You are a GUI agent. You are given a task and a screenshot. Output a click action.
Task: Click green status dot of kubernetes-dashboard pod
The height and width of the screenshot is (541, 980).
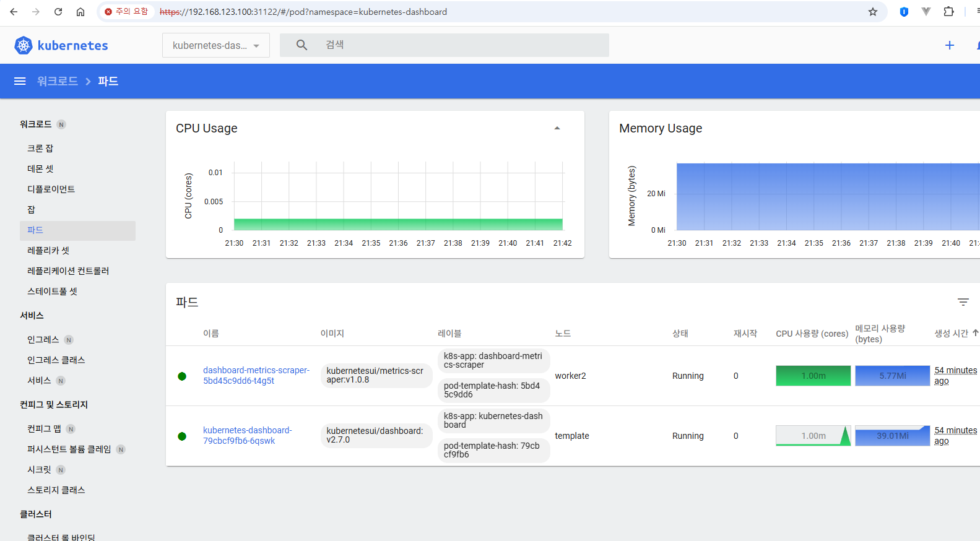coord(182,436)
